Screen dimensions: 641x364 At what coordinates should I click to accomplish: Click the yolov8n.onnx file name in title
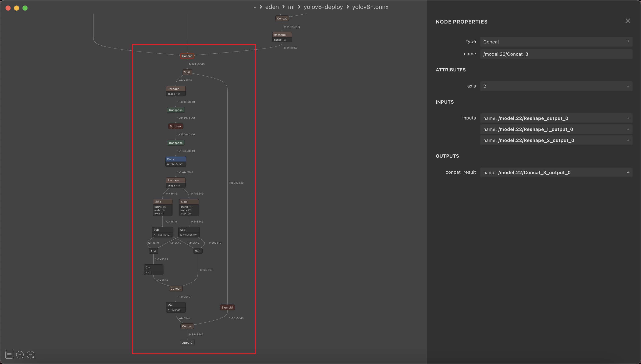click(370, 7)
